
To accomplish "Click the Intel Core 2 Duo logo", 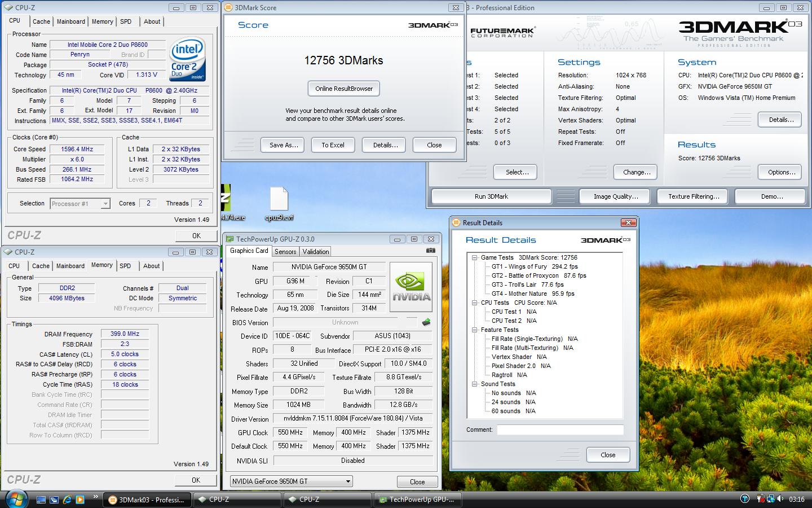I will point(187,60).
